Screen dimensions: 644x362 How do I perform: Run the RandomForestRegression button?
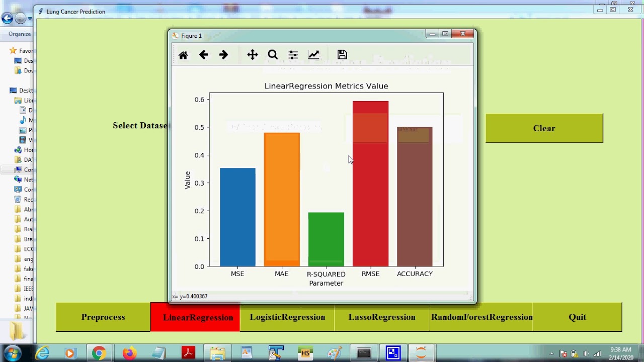(481, 317)
